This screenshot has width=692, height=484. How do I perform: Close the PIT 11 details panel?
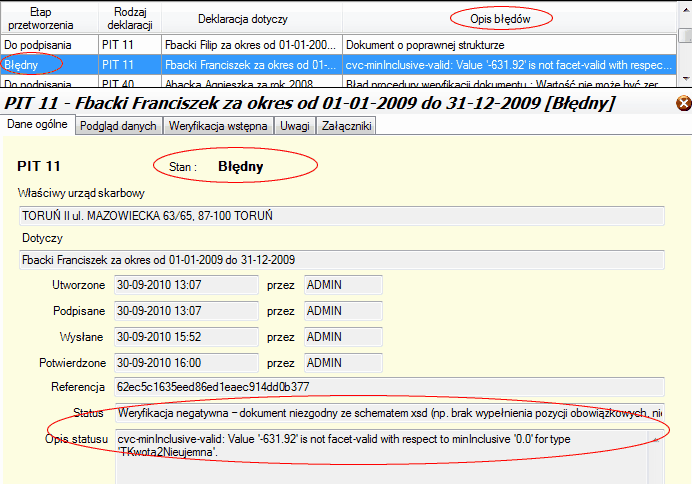coord(683,104)
